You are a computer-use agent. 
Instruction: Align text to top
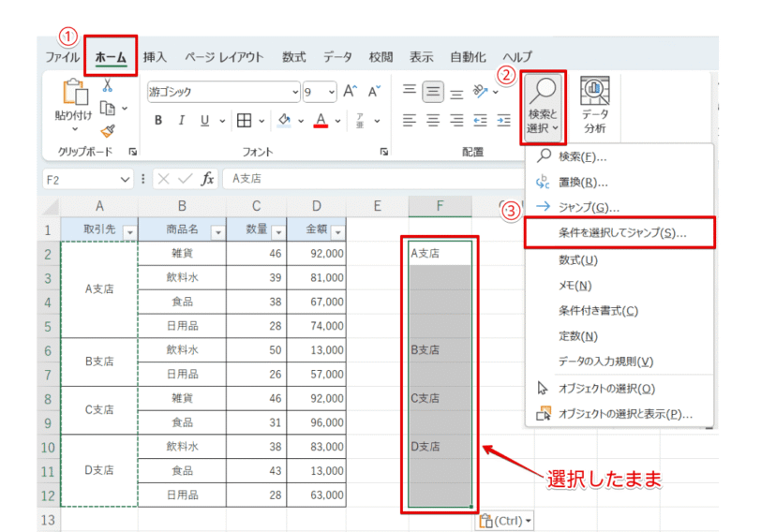[410, 91]
